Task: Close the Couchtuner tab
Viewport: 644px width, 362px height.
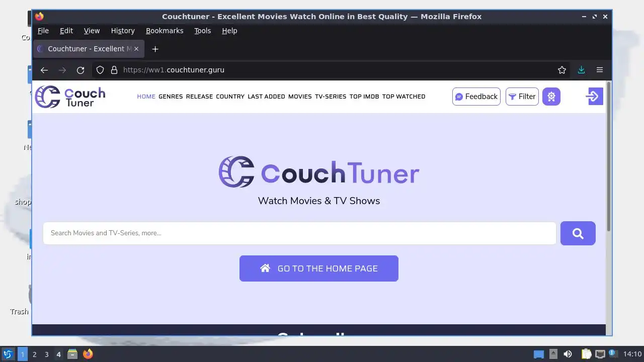Action: pos(136,49)
